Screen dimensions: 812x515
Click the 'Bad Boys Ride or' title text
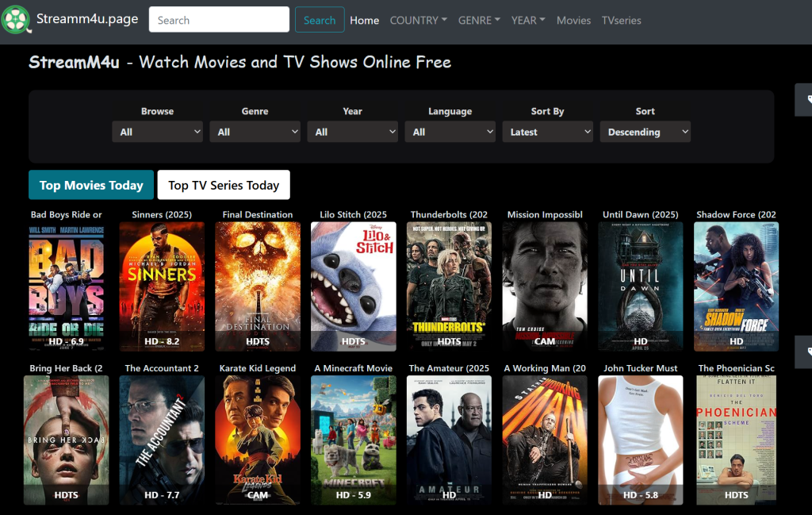(67, 214)
